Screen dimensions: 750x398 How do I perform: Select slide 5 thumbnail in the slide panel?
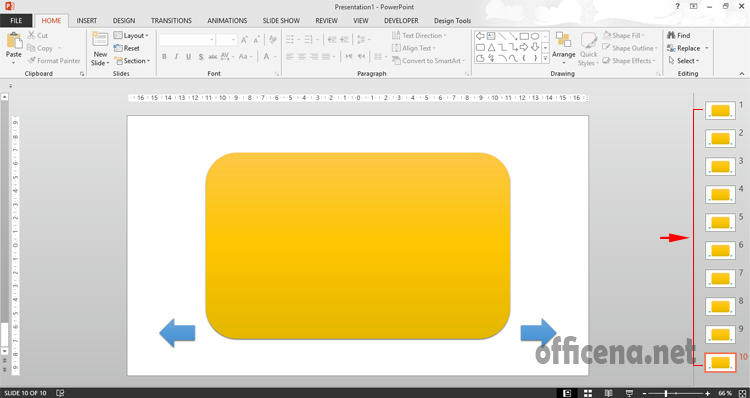(720, 222)
